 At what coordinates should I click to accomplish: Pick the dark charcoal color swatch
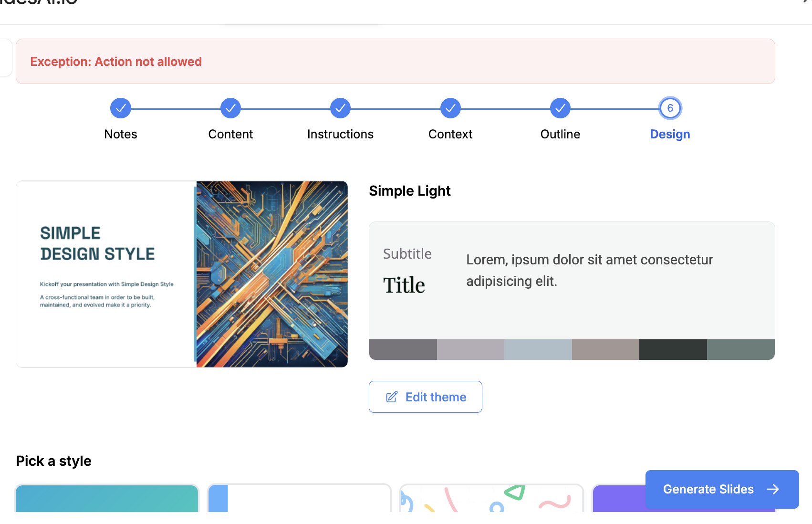[x=673, y=350]
